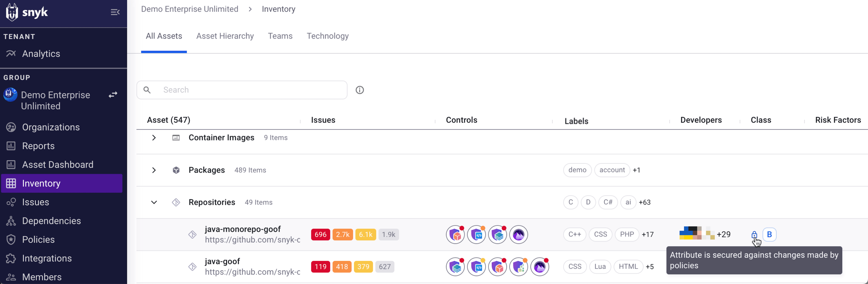Switch to the Asset Hierarchy tab

(x=225, y=36)
